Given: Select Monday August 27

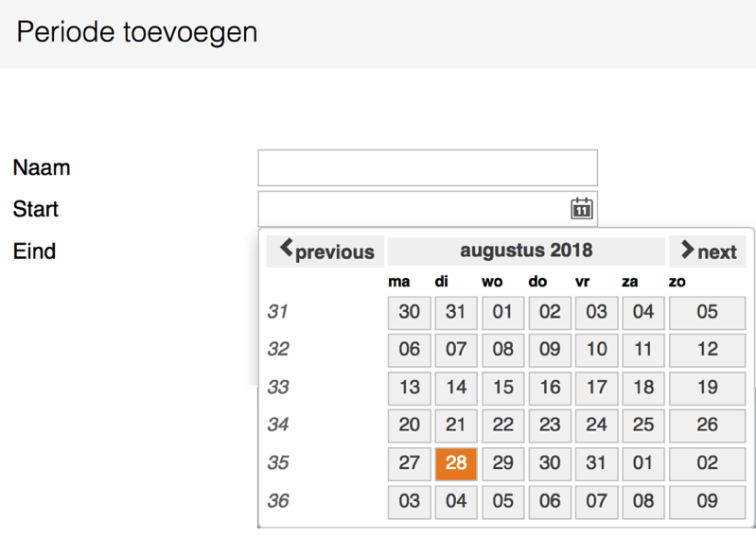Looking at the screenshot, I should coord(410,463).
